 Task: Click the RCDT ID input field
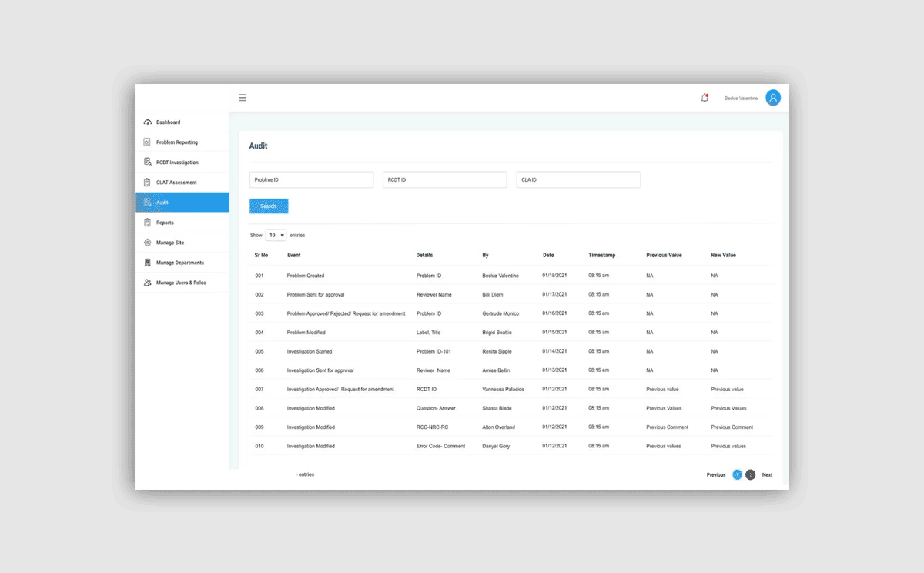(444, 179)
